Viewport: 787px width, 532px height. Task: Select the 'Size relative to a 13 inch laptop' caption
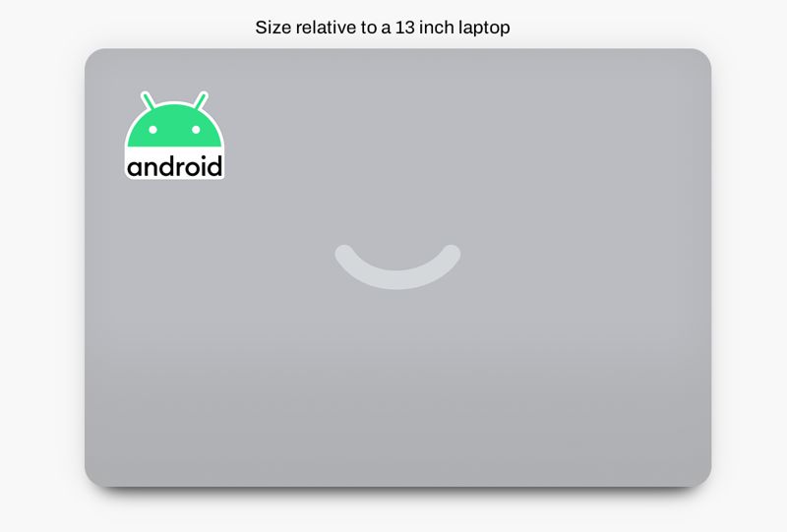point(383,28)
